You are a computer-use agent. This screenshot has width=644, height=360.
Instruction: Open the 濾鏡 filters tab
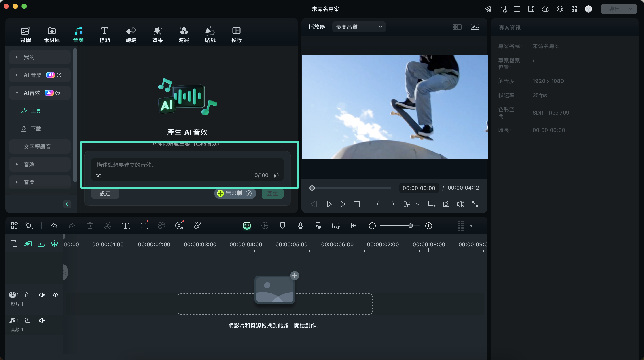[x=184, y=35]
